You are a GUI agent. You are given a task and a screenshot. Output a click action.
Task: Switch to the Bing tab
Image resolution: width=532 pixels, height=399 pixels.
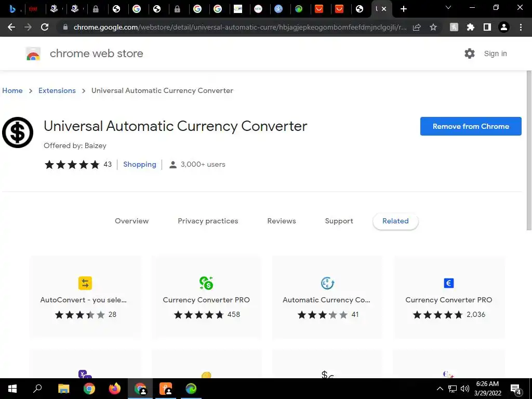12,9
